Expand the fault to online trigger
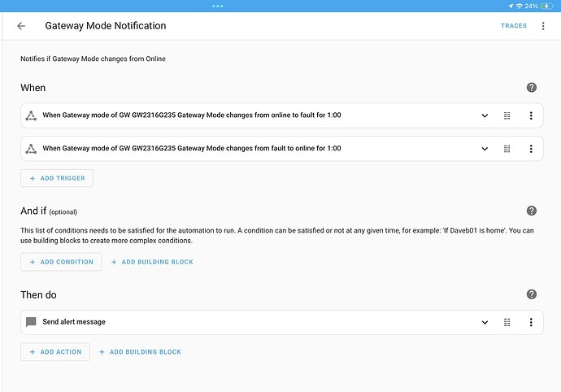This screenshot has height=392, width=561. pos(485,149)
